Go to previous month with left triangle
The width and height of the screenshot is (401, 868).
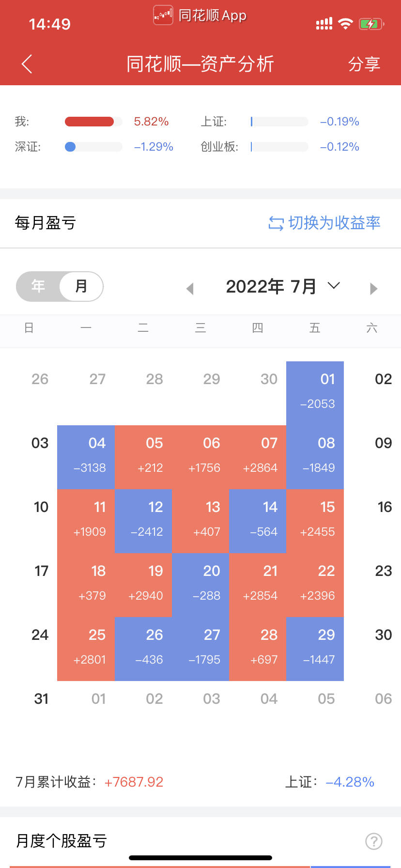pyautogui.click(x=190, y=289)
